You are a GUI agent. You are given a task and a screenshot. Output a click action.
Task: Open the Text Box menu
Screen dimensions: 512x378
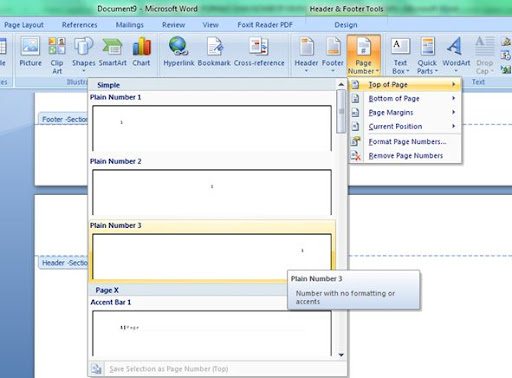click(400, 56)
